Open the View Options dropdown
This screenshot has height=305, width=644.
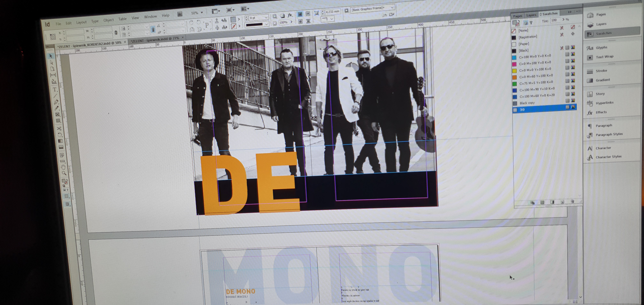(x=216, y=11)
